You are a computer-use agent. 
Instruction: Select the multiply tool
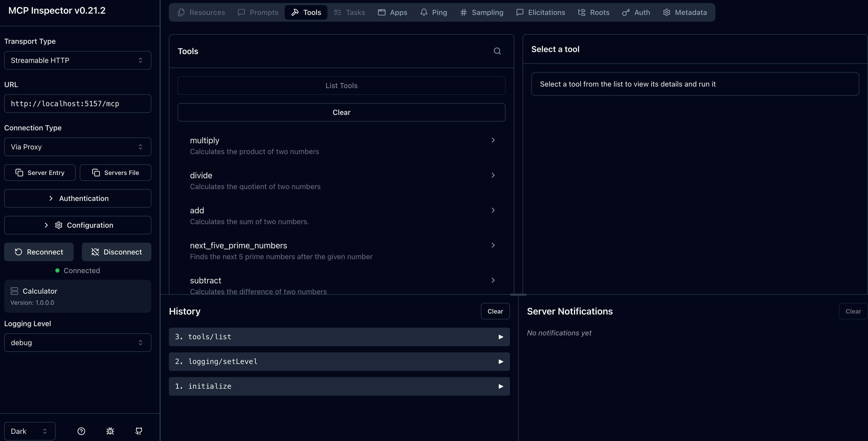tap(341, 145)
